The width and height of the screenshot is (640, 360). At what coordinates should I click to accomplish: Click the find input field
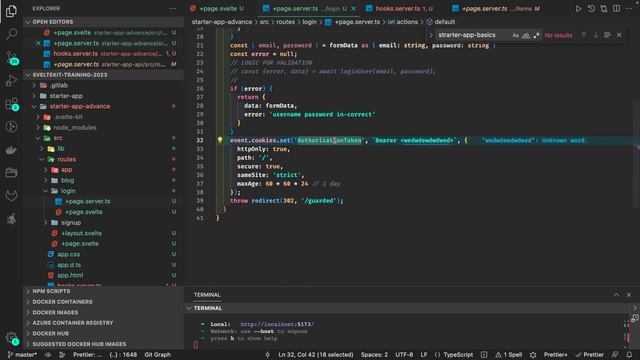pos(472,36)
